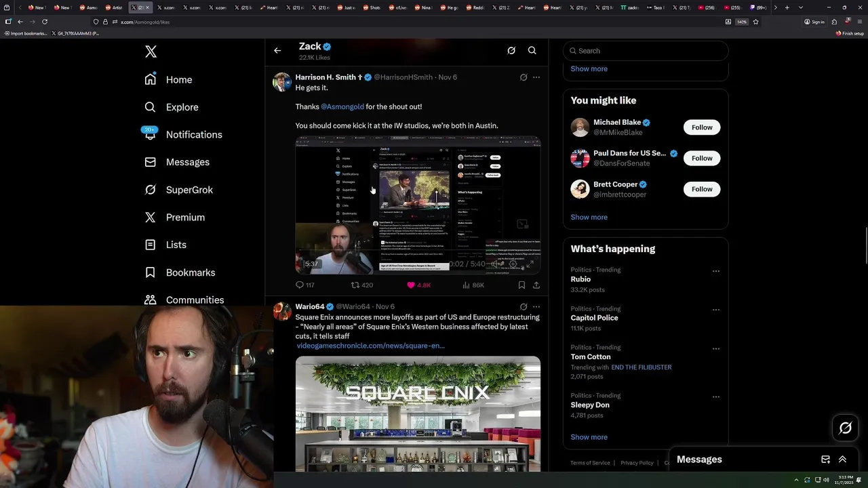Go back with the profile header arrow

tap(277, 50)
